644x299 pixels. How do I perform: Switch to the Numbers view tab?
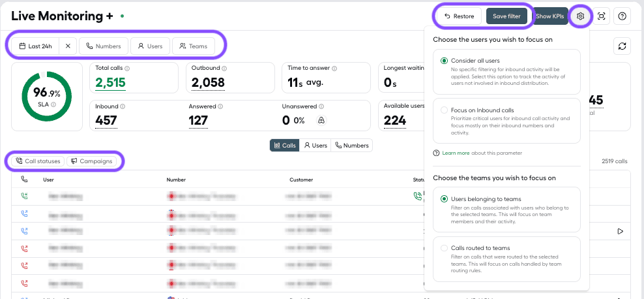coord(351,145)
